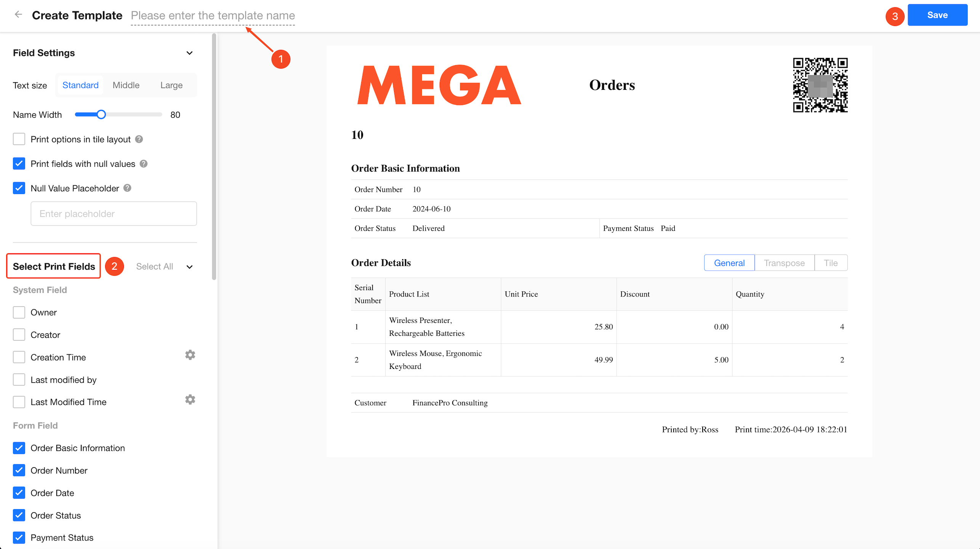980x549 pixels.
Task: Check the Owner system field
Action: [x=19, y=313]
